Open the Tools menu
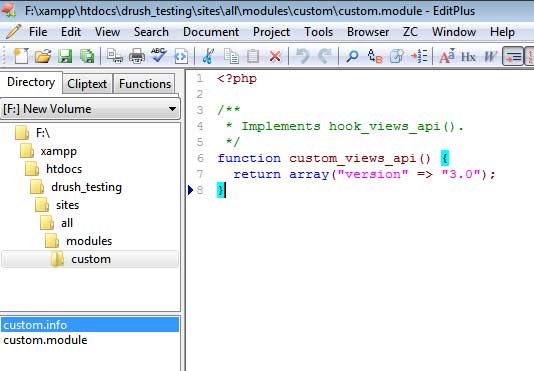The width and height of the screenshot is (534, 371). 318,32
